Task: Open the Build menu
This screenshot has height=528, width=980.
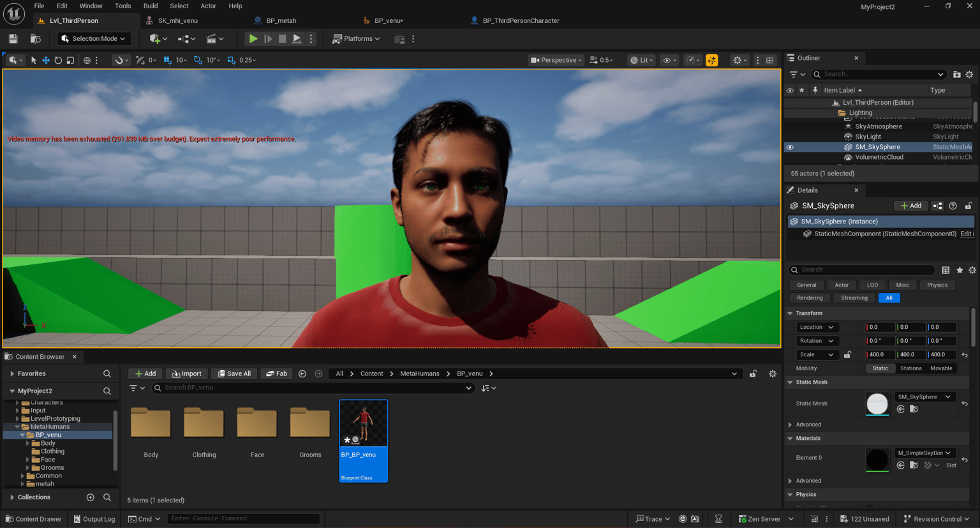Action: pyautogui.click(x=151, y=6)
